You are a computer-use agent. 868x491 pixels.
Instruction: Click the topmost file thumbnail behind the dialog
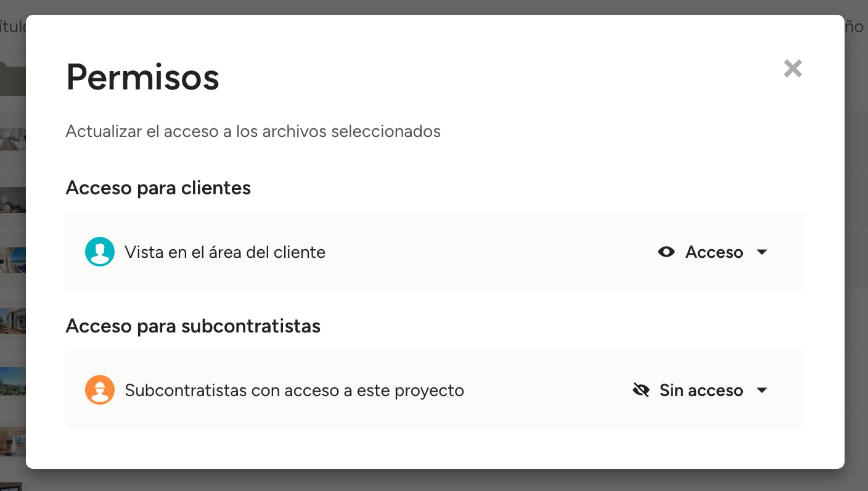click(x=12, y=80)
